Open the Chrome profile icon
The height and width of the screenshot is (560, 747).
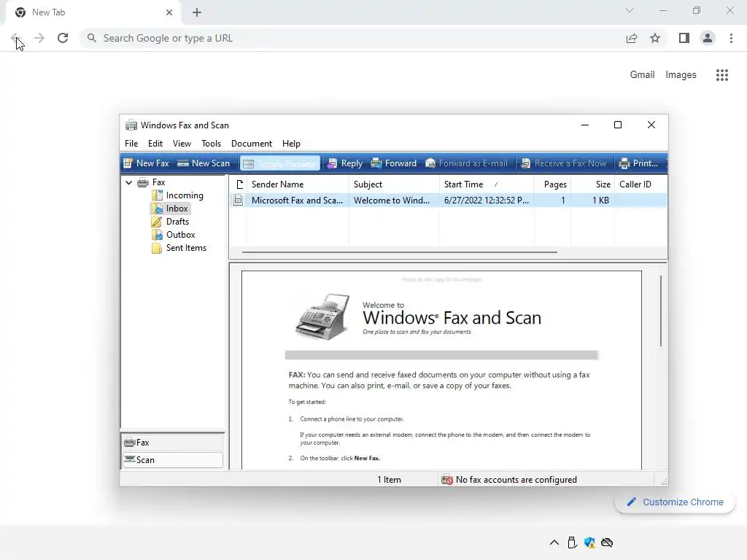(x=708, y=38)
